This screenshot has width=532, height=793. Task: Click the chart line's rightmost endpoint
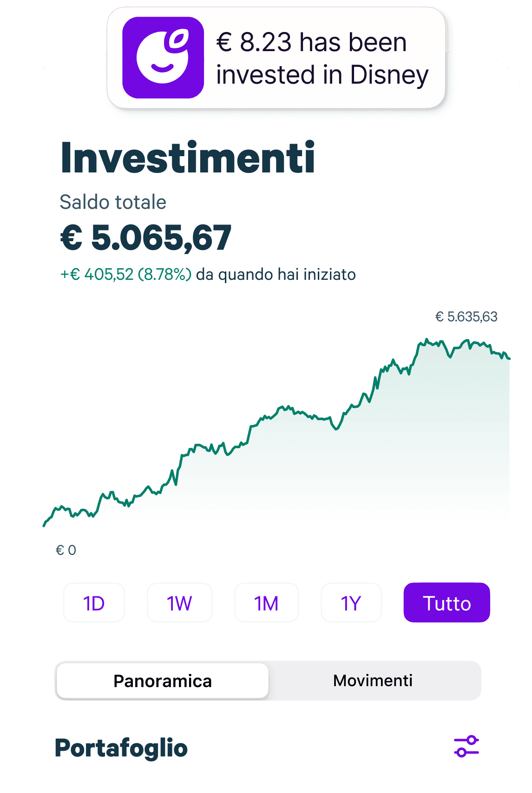tap(509, 358)
